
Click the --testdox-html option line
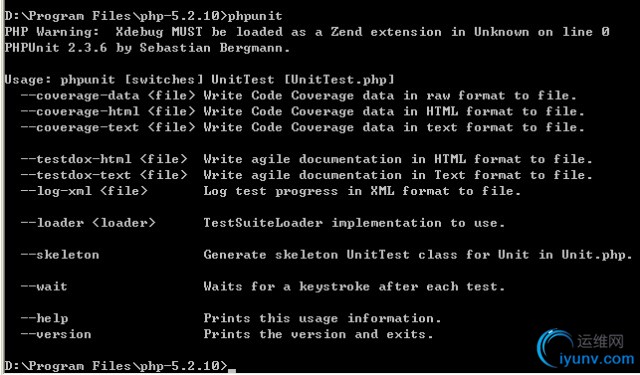(306, 159)
